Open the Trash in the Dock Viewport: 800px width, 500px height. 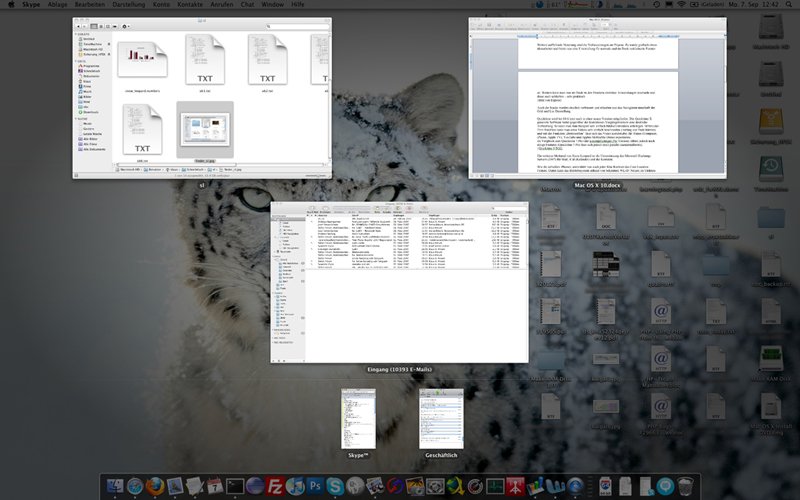[686, 486]
